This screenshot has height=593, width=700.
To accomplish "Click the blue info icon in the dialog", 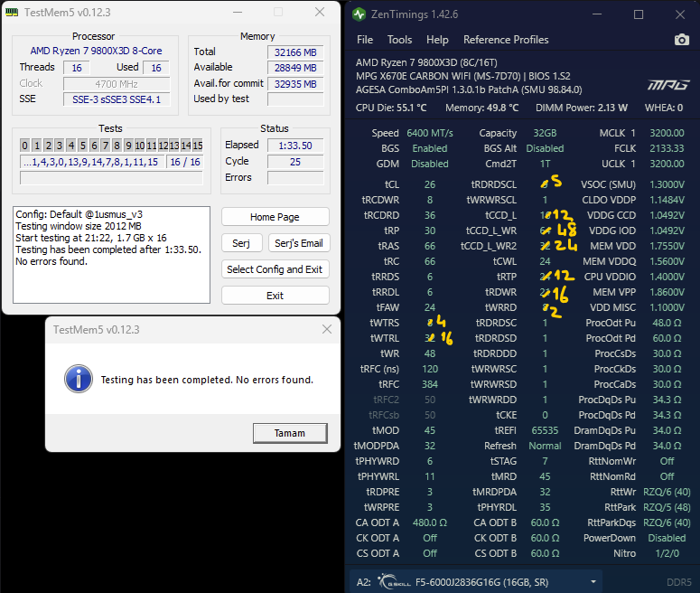I will pos(79,379).
